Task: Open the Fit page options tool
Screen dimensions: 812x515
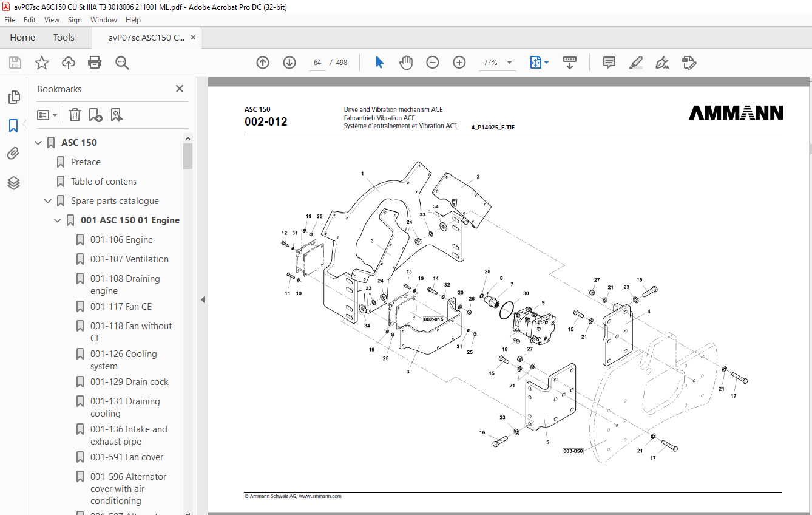Action: [x=539, y=63]
